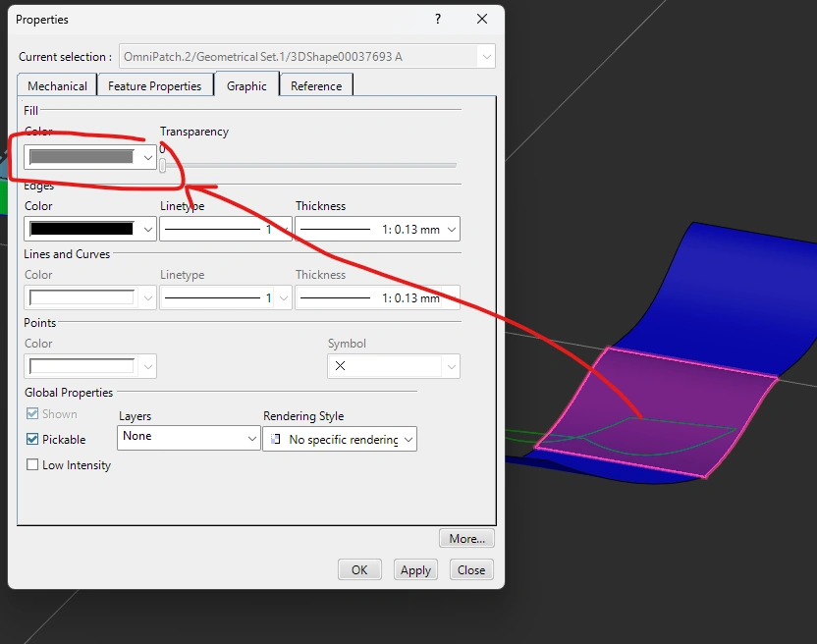Confirm with the OK button

pyautogui.click(x=359, y=570)
